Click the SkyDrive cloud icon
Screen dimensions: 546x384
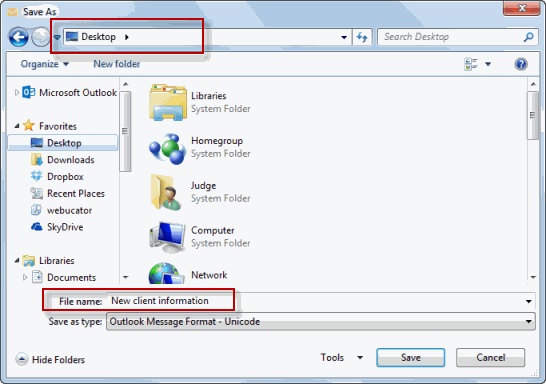click(x=37, y=227)
